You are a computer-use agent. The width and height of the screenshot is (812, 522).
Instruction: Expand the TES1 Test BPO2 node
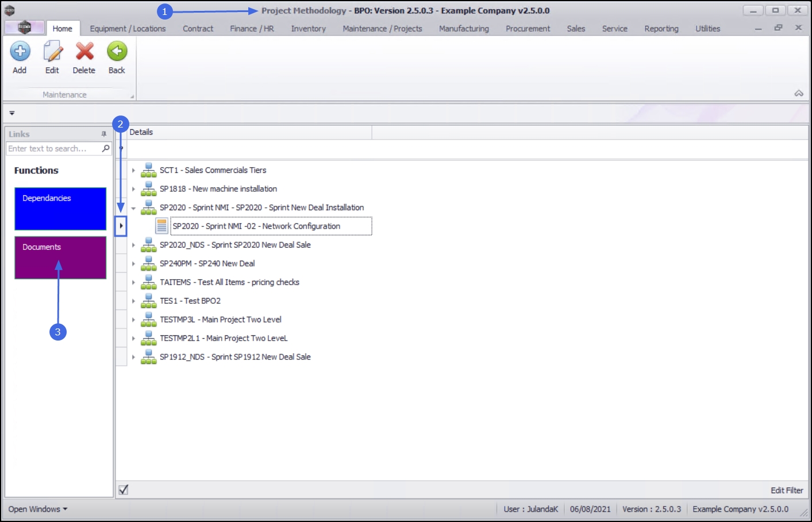click(133, 301)
